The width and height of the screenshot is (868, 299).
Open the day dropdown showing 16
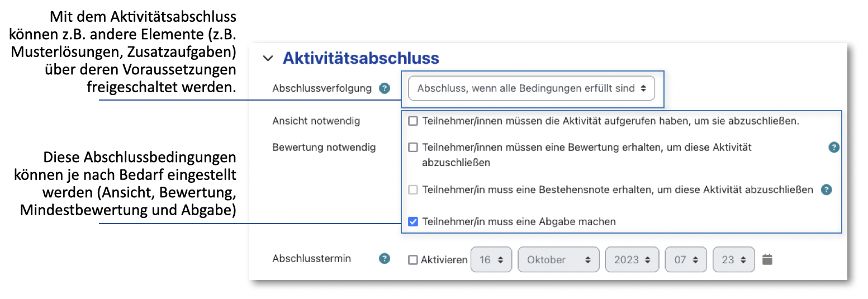click(491, 260)
